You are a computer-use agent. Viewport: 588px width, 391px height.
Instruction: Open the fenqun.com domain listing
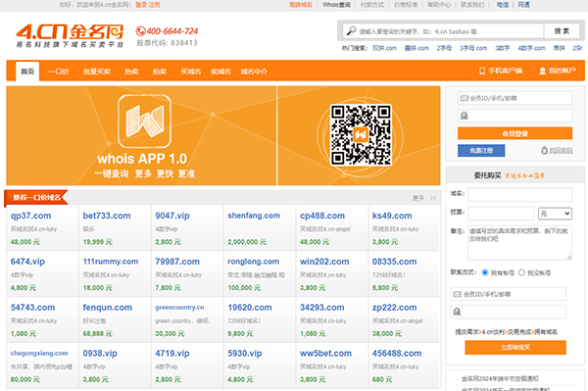click(107, 308)
